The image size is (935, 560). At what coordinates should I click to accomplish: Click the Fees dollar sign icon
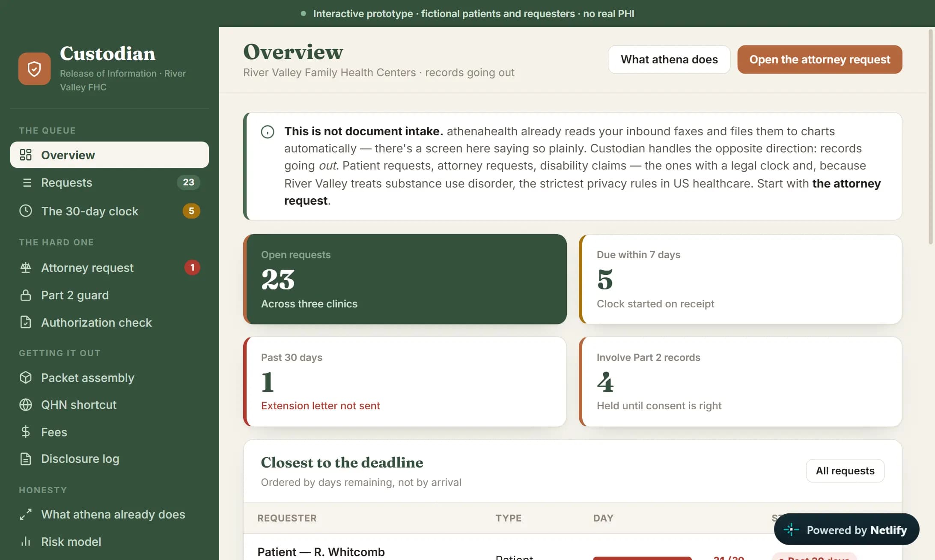point(26,432)
